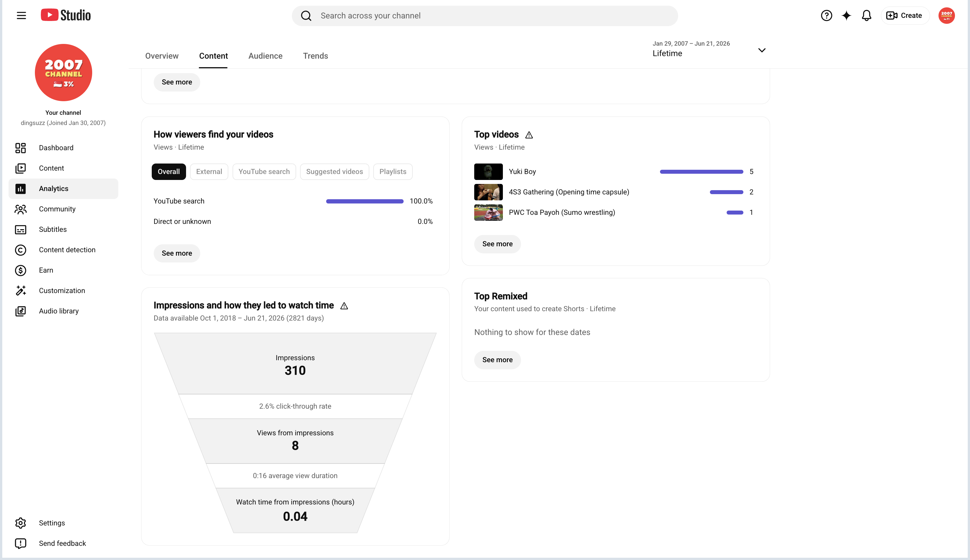Image resolution: width=970 pixels, height=560 pixels.
Task: Open the Yuki Boy video thumbnail
Action: (488, 171)
